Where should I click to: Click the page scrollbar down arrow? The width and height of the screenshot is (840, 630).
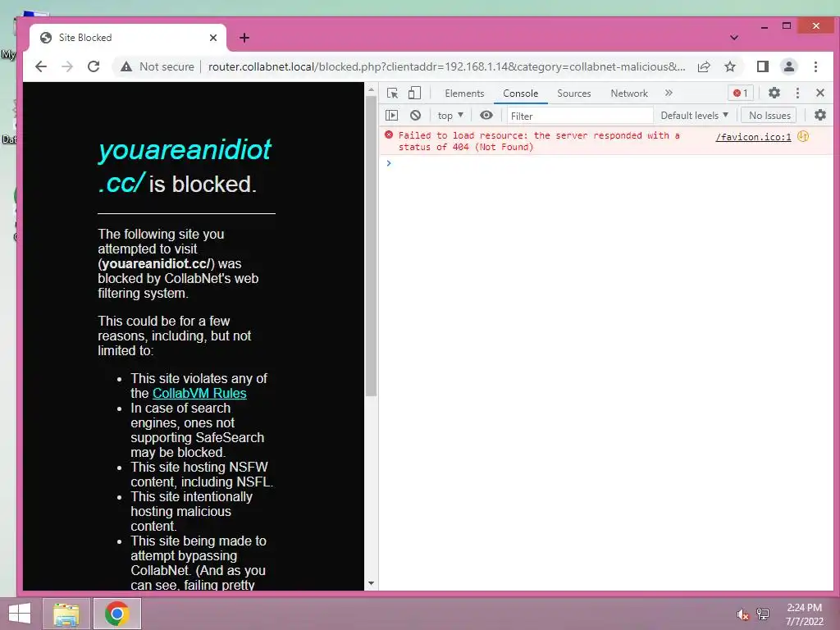(x=372, y=583)
